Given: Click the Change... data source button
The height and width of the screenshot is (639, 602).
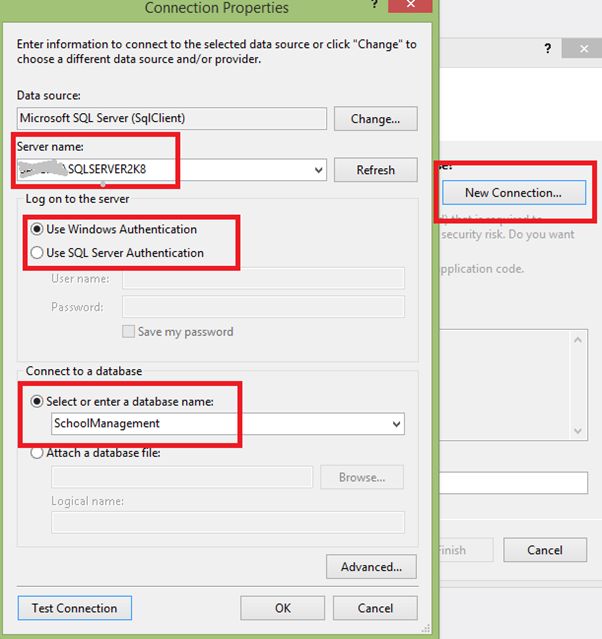Looking at the screenshot, I should click(x=375, y=119).
